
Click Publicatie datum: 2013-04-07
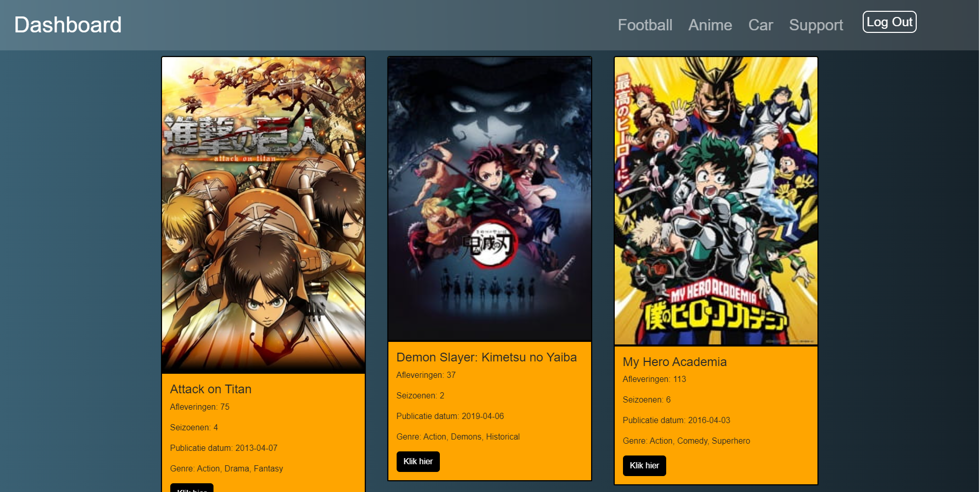[224, 448]
